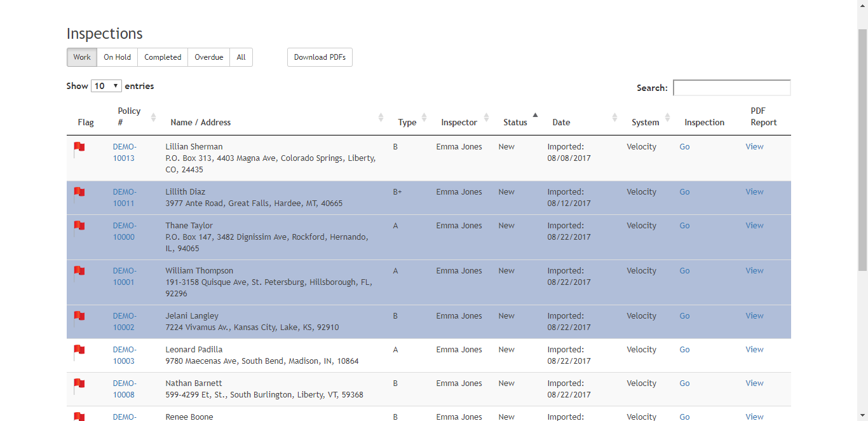View PDF report for Thane Taylor
The height and width of the screenshot is (421, 868).
coord(754,226)
